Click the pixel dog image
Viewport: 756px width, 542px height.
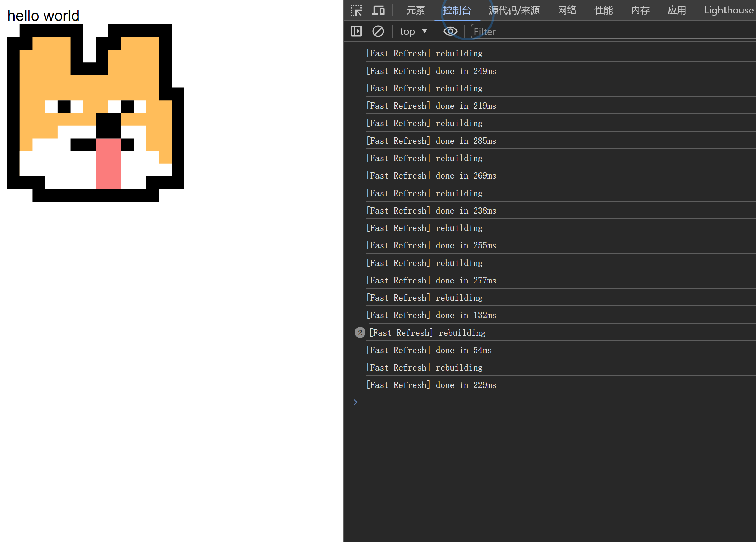[96, 113]
